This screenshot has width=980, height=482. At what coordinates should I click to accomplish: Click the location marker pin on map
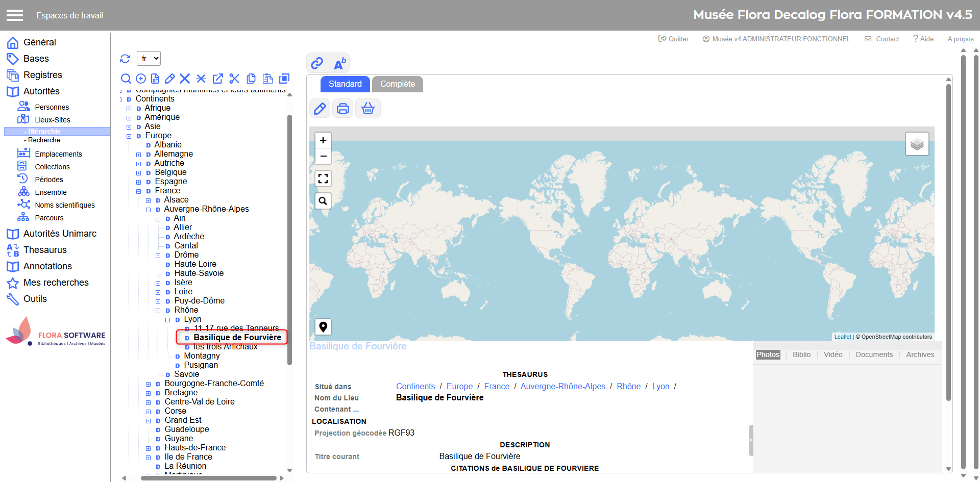pos(323,327)
